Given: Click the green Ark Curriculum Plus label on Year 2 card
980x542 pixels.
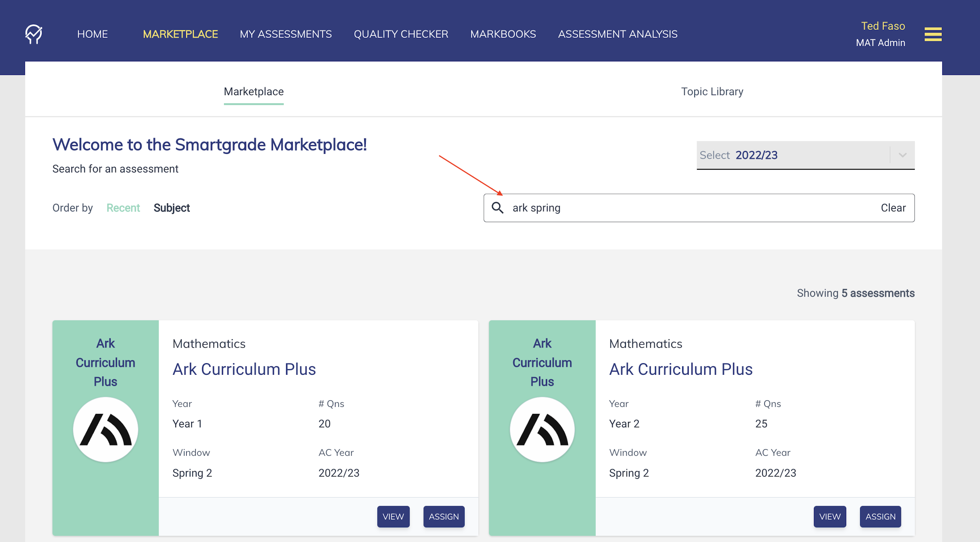Looking at the screenshot, I should tap(542, 362).
